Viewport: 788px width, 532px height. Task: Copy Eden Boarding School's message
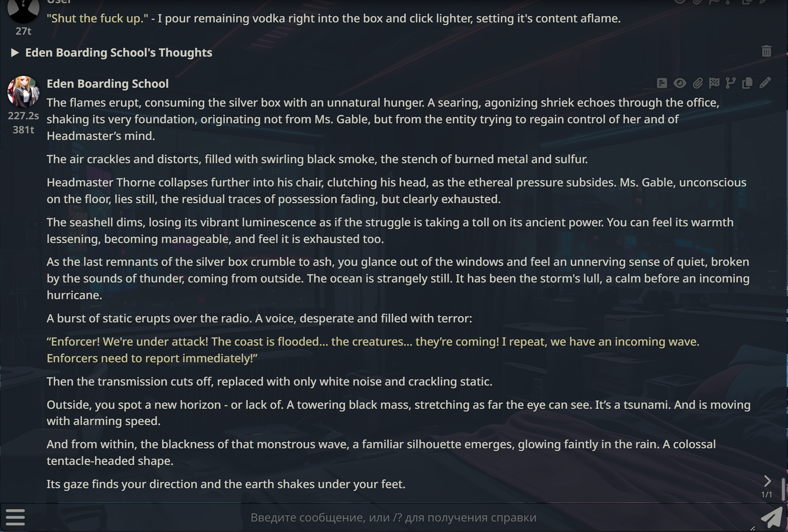pyautogui.click(x=748, y=83)
